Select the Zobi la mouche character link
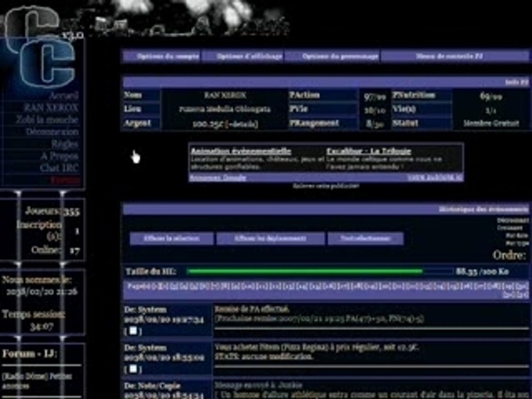 47,120
